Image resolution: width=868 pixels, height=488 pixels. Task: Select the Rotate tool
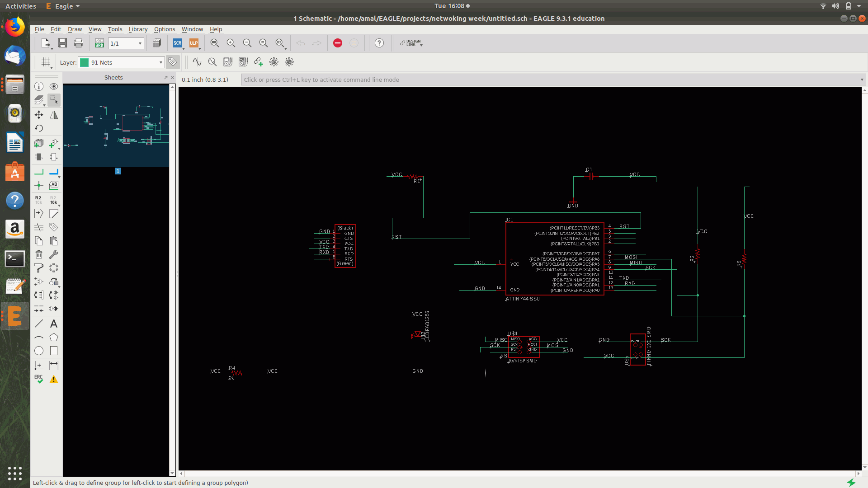coord(39,128)
